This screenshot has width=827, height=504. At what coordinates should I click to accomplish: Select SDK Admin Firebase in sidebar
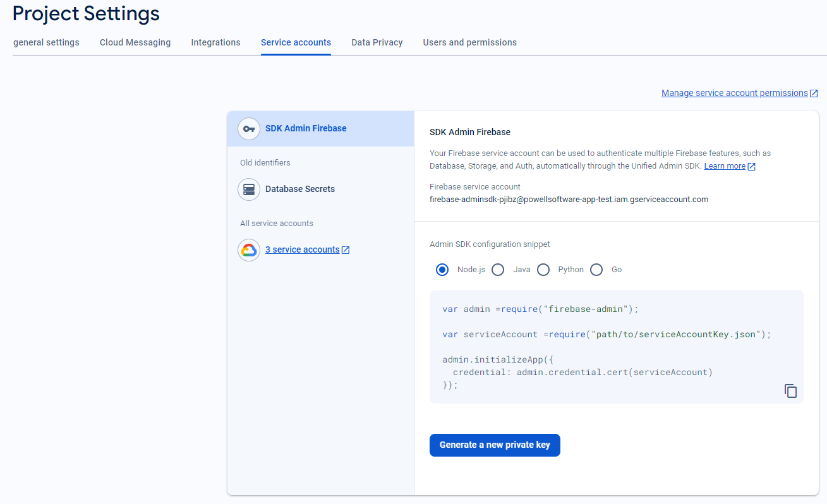pyautogui.click(x=321, y=129)
